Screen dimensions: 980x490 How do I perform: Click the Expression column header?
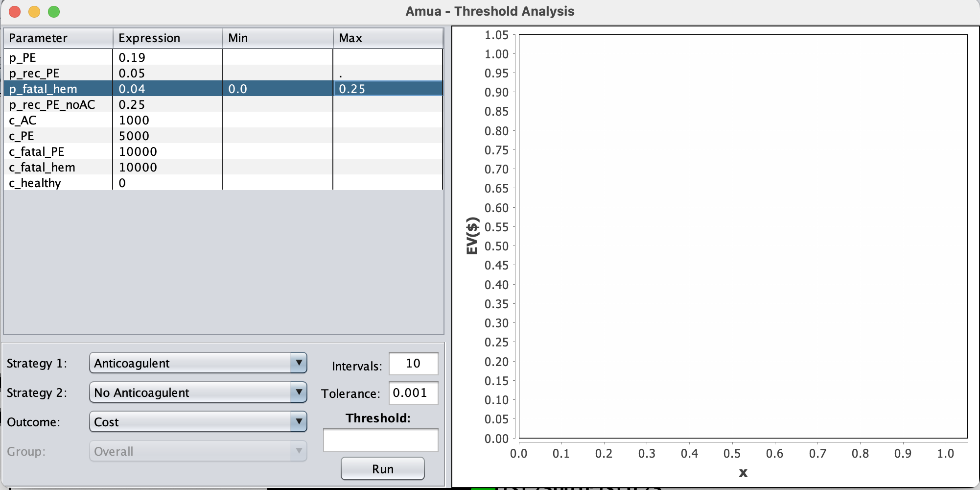coord(167,38)
